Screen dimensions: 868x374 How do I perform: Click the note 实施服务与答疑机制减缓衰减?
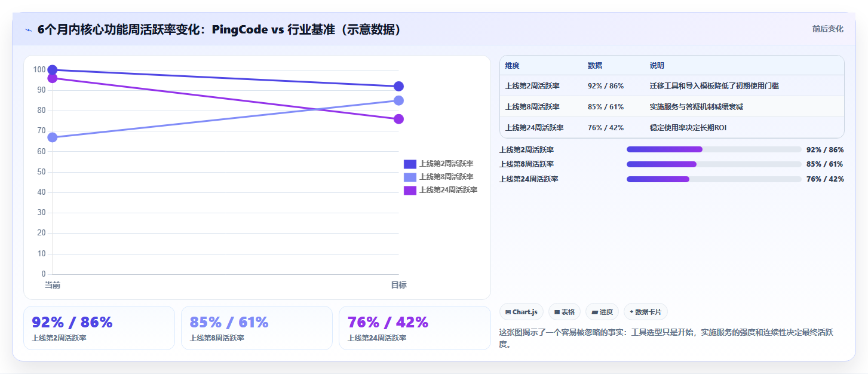tap(697, 107)
